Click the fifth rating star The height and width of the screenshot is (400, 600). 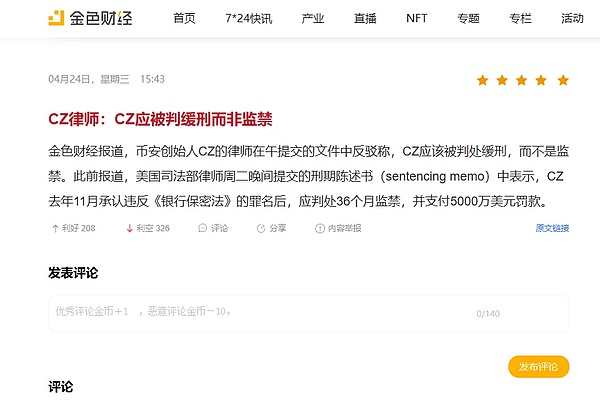coord(563,80)
